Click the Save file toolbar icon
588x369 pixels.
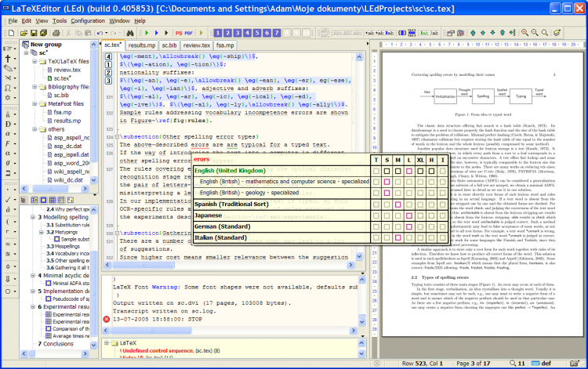point(35,33)
